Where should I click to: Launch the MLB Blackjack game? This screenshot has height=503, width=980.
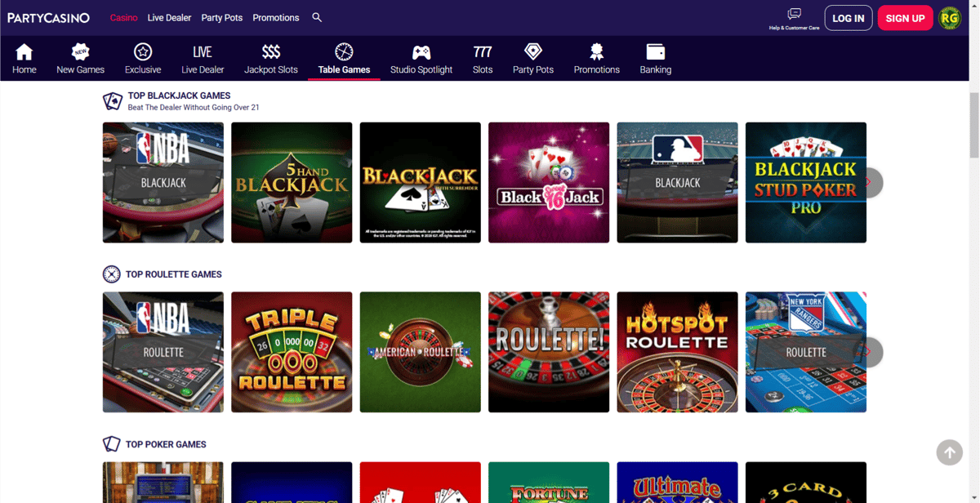(x=678, y=182)
